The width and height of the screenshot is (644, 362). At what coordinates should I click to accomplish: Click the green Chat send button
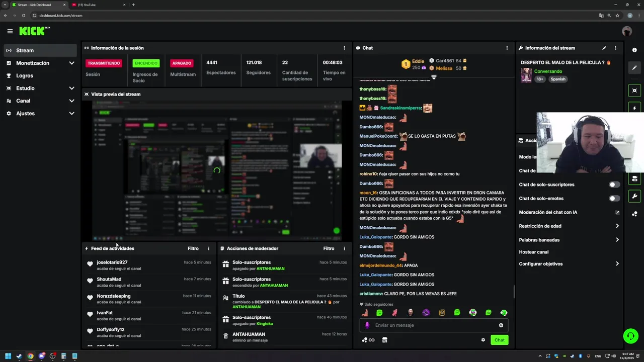pyautogui.click(x=499, y=340)
